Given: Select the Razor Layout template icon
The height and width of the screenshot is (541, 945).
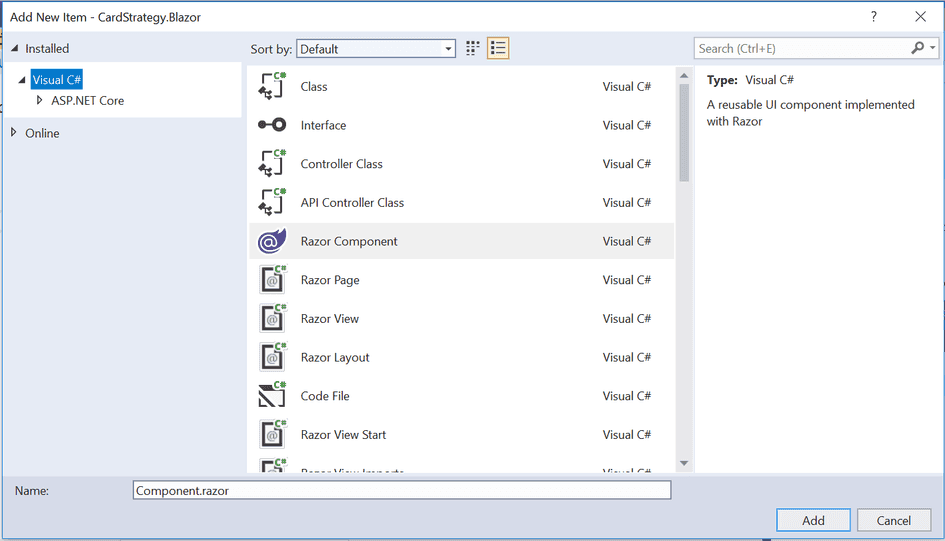Looking at the screenshot, I should pos(272,357).
